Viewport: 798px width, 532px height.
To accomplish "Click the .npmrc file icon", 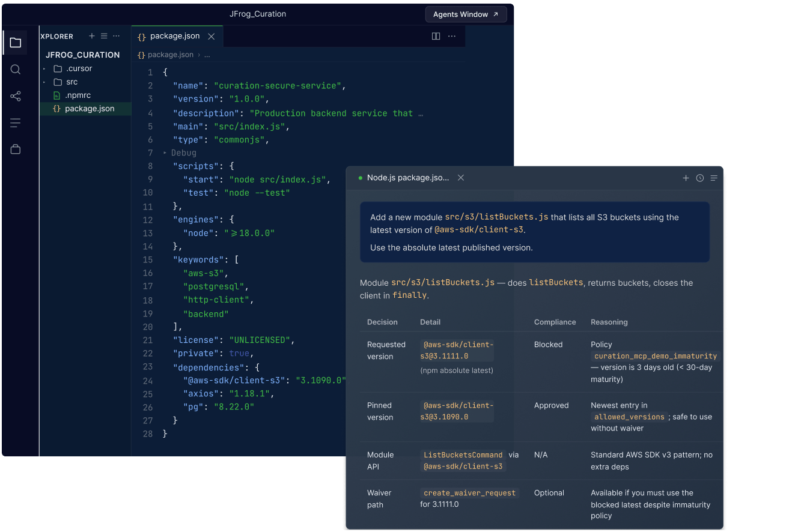I will tap(57, 95).
